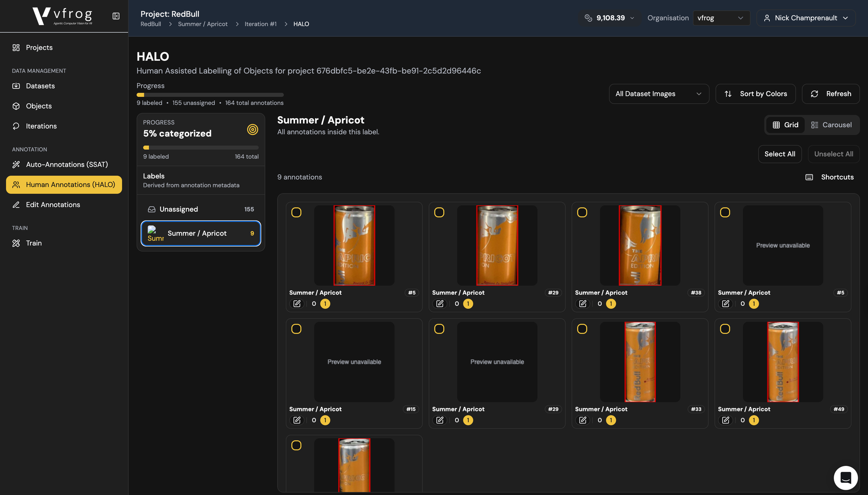Collapse the sidebar with the panel icon
Viewport: 868px width, 495px height.
click(x=116, y=16)
